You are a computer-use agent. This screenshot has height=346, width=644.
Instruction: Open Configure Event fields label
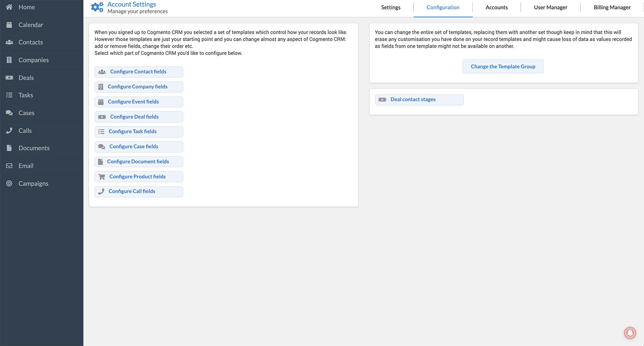(x=133, y=101)
